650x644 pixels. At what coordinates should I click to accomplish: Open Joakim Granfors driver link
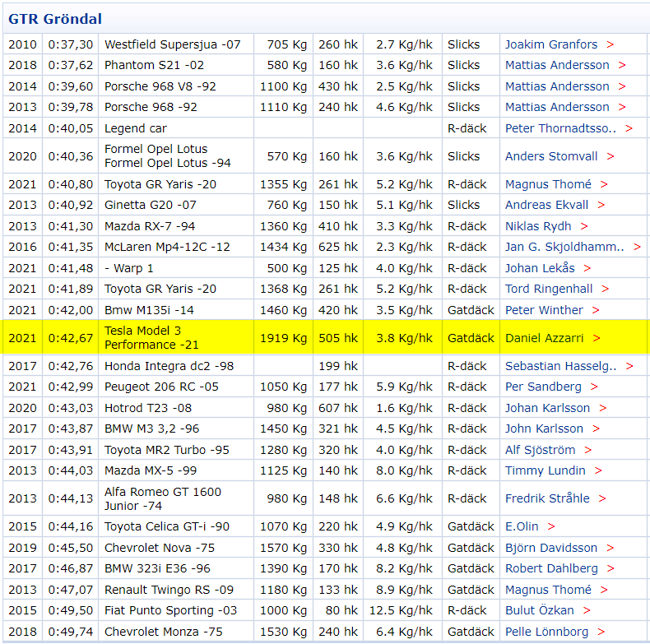[x=551, y=44]
